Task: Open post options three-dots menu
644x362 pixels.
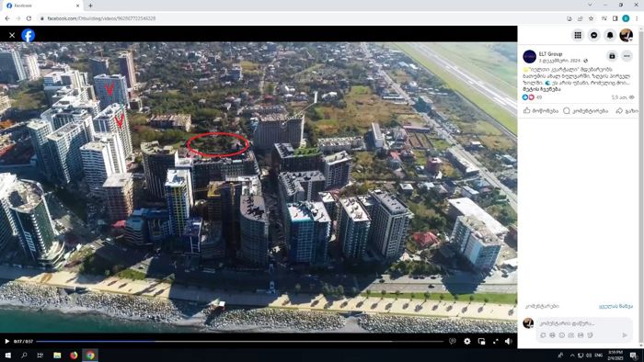Action: tap(627, 56)
